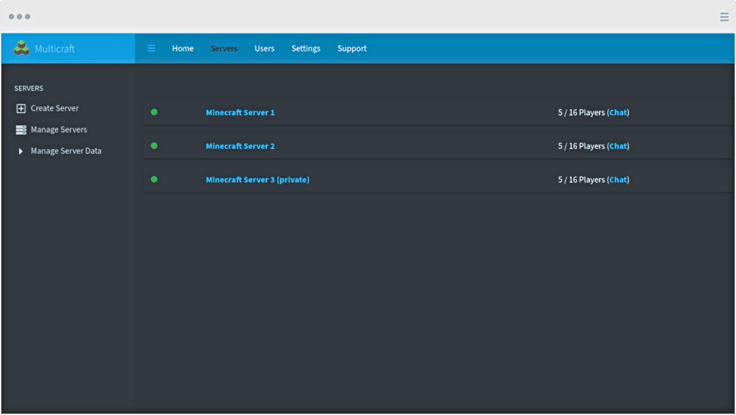736x415 pixels.
Task: Click green status dot for Minecraft Server 2
Action: click(x=154, y=146)
